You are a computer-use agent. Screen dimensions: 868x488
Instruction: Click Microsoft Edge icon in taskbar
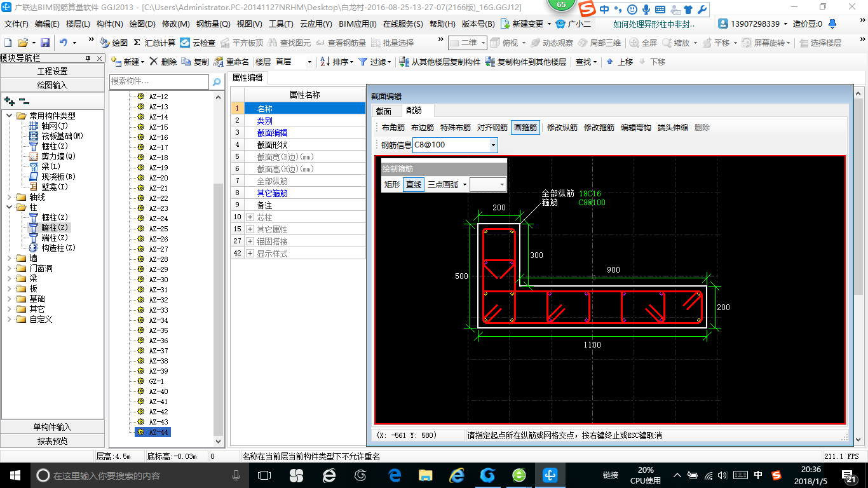click(x=395, y=475)
